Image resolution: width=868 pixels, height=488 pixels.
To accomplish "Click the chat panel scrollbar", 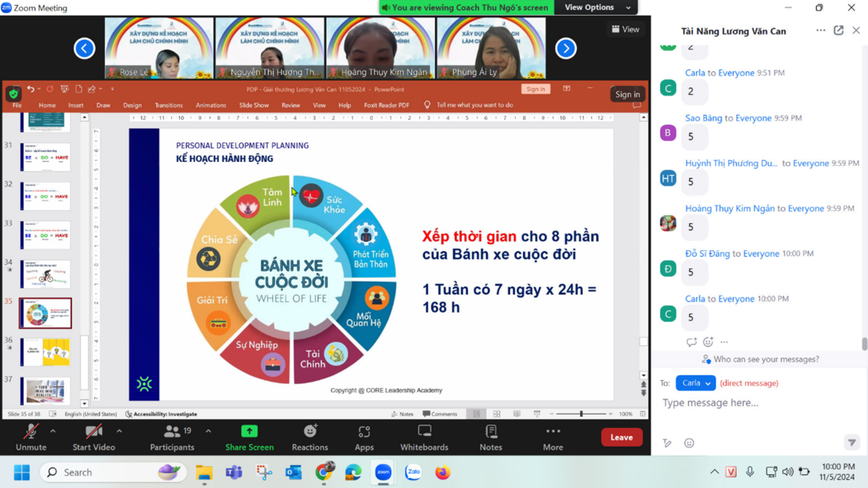I will [x=864, y=343].
